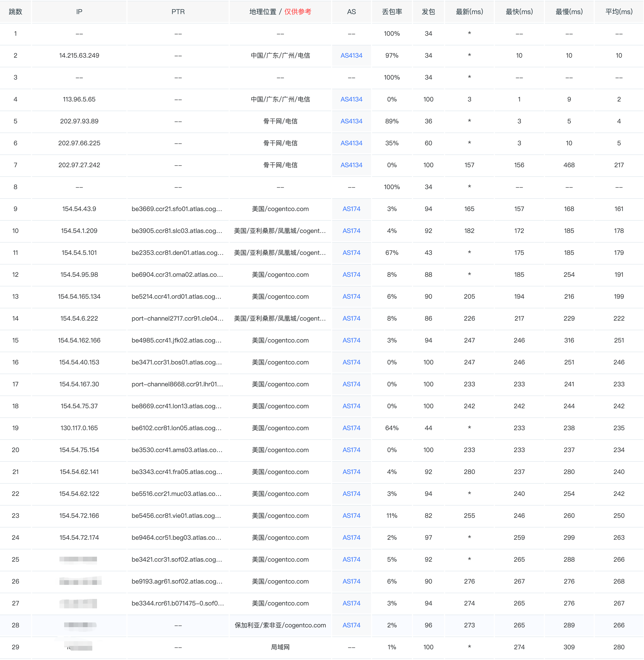644x660 pixels.
Task: Click AS174 link for 154.54.72.174
Action: click(351, 537)
